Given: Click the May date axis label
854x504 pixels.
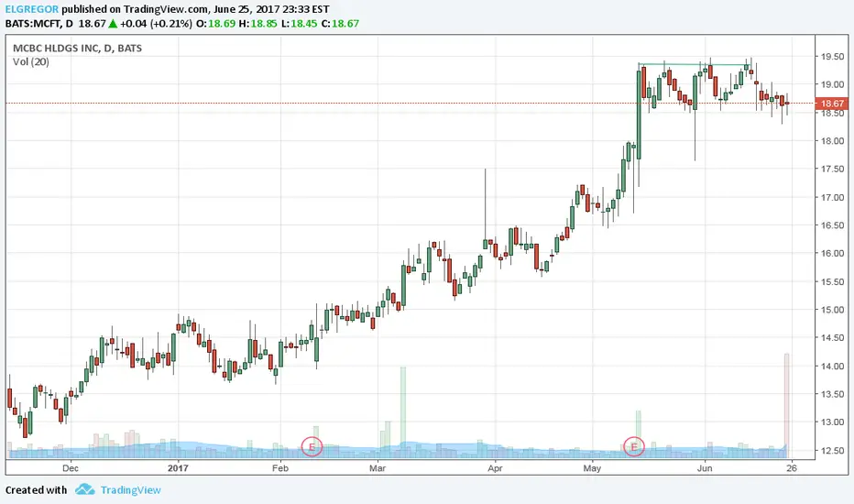Looking at the screenshot, I should coord(592,468).
